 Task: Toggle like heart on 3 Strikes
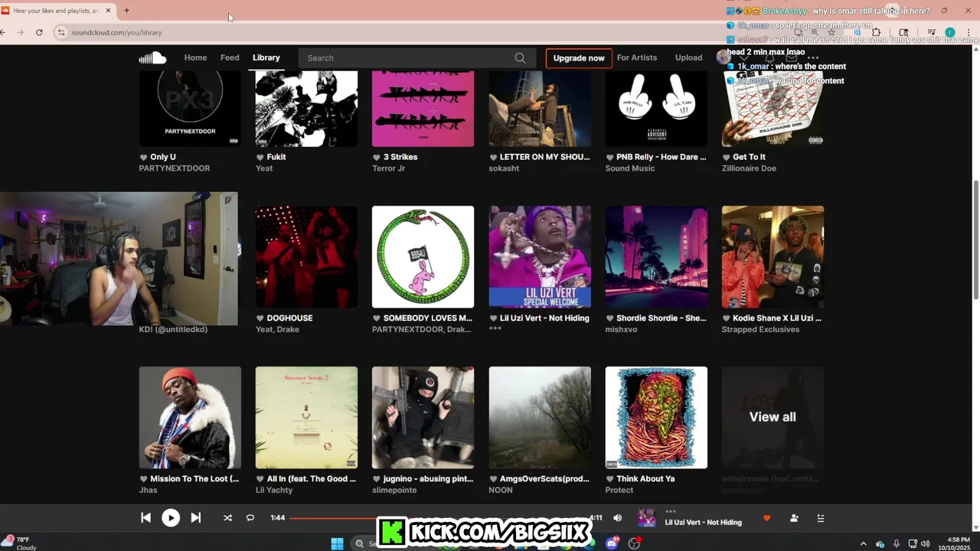tap(377, 157)
